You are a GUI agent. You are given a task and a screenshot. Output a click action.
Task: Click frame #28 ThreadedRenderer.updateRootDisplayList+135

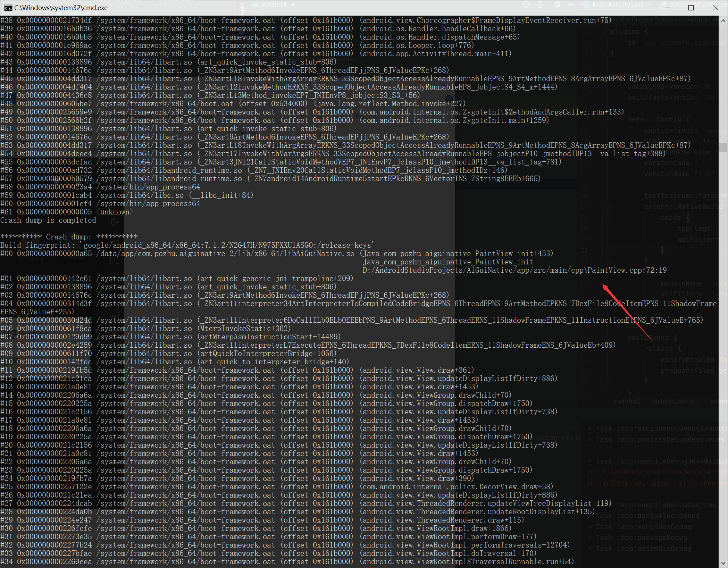[298, 512]
